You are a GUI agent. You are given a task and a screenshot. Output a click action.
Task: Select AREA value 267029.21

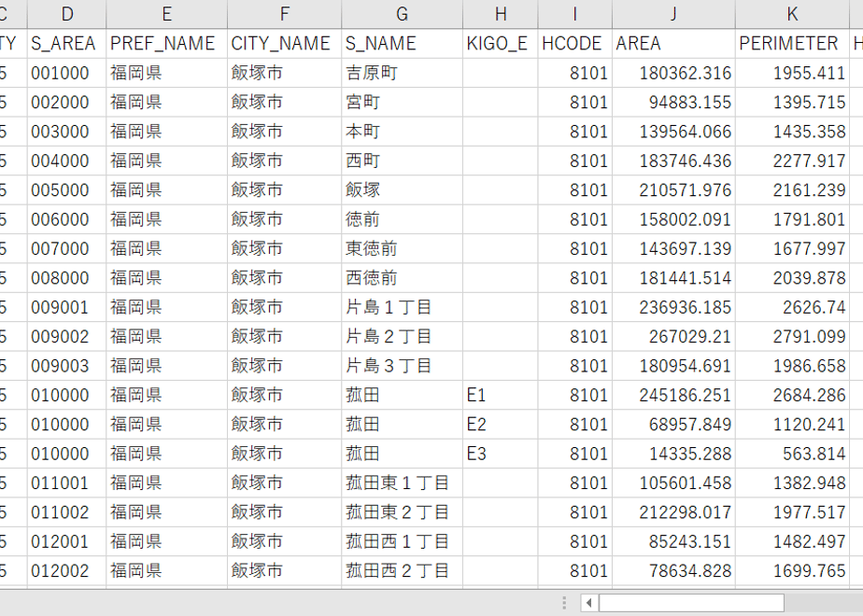673,336
